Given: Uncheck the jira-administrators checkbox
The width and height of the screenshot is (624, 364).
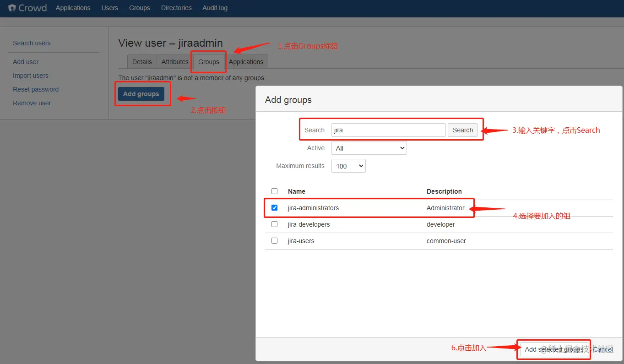Looking at the screenshot, I should [x=275, y=207].
